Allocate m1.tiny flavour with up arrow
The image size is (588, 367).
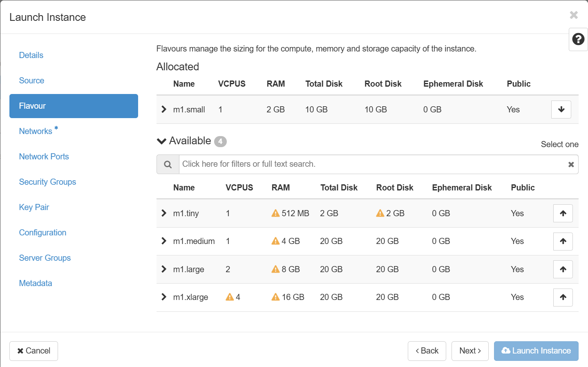coord(563,213)
